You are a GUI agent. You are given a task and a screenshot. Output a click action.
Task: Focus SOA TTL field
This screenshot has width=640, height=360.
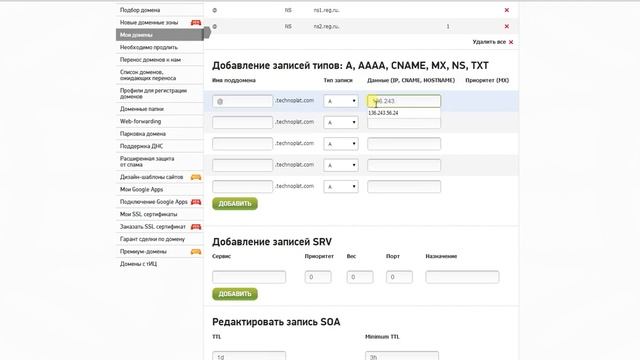click(x=249, y=356)
